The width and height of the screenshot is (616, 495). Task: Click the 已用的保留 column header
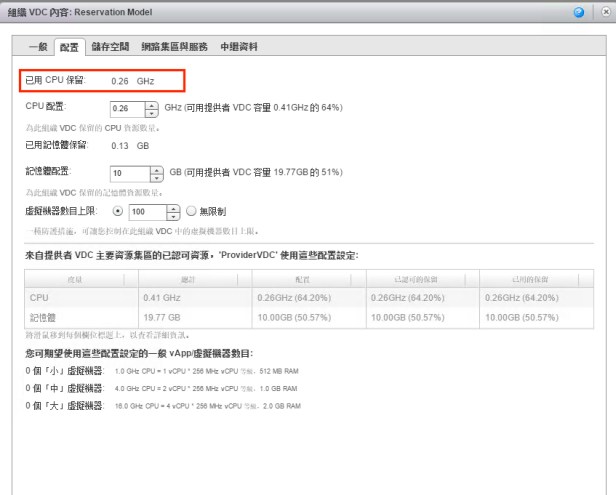tap(536, 279)
